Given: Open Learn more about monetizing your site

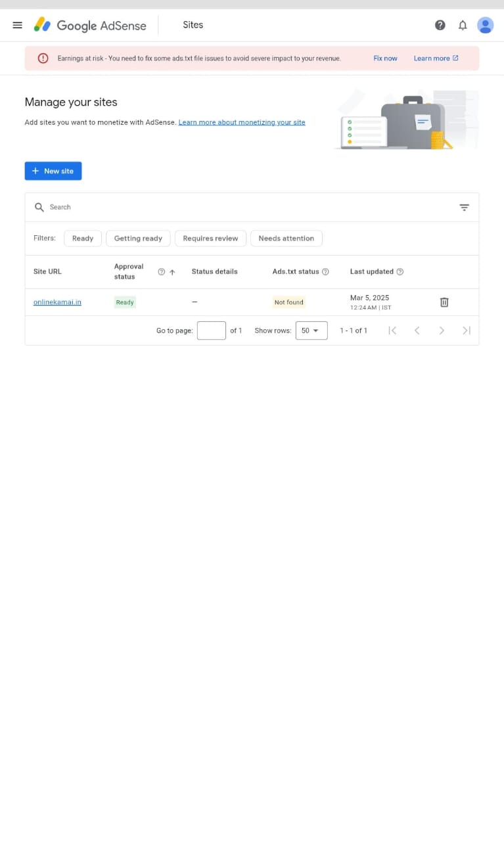Looking at the screenshot, I should click(242, 122).
